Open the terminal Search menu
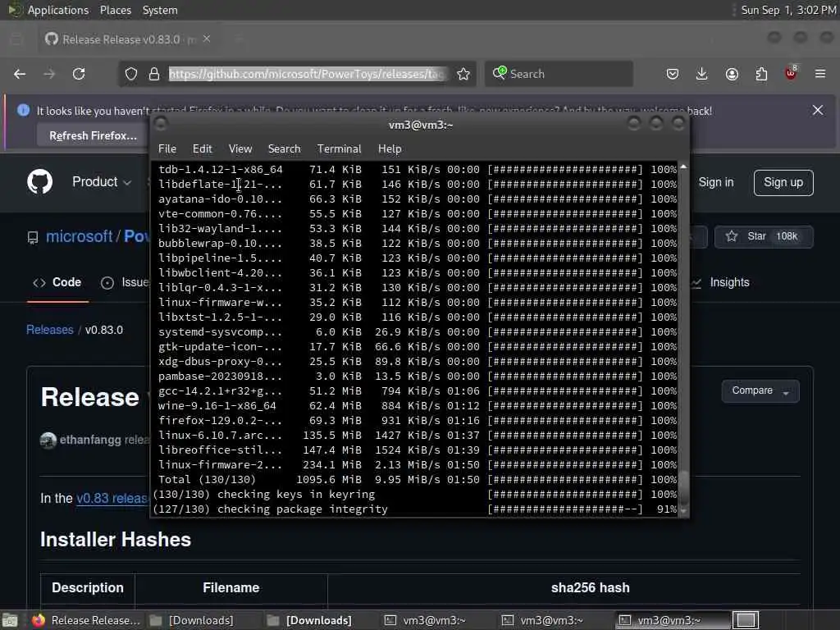This screenshot has height=630, width=840. tap(284, 148)
